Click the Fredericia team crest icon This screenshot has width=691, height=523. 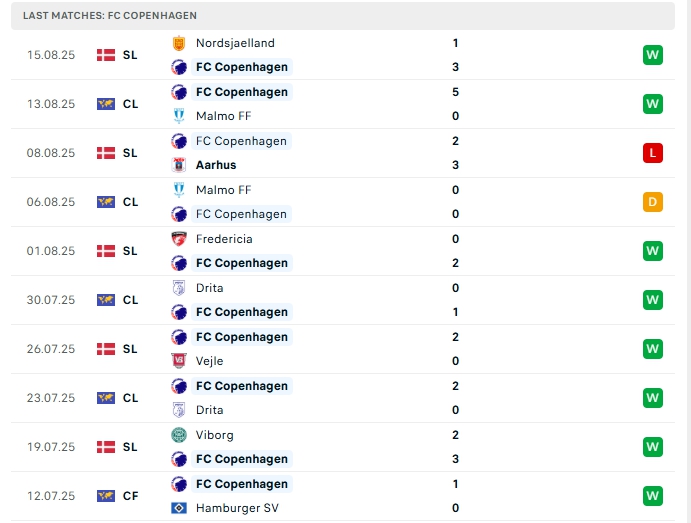pos(180,239)
